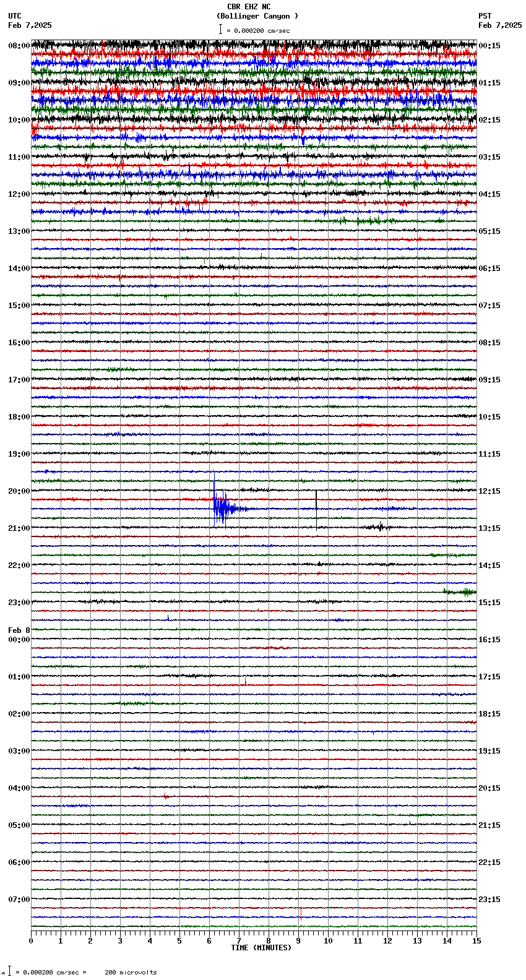This screenshot has width=526, height=980.
Task: Select the 20:00 UTC row label
Action: coord(19,491)
